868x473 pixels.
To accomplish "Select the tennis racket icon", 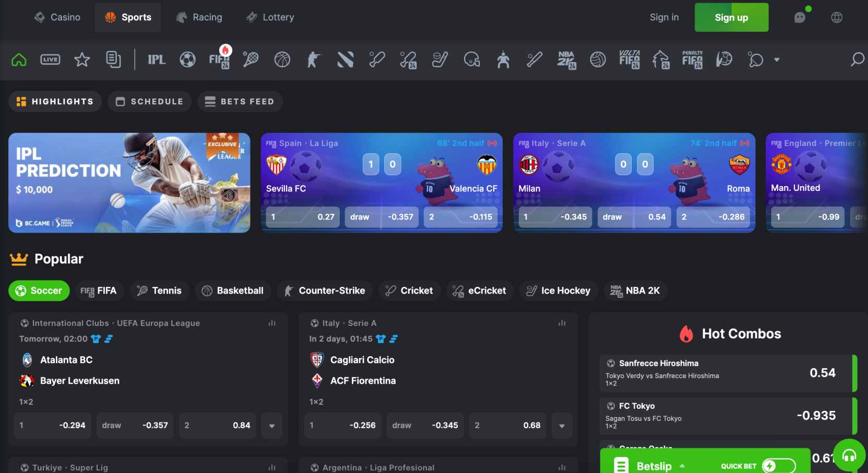I will 251,59.
